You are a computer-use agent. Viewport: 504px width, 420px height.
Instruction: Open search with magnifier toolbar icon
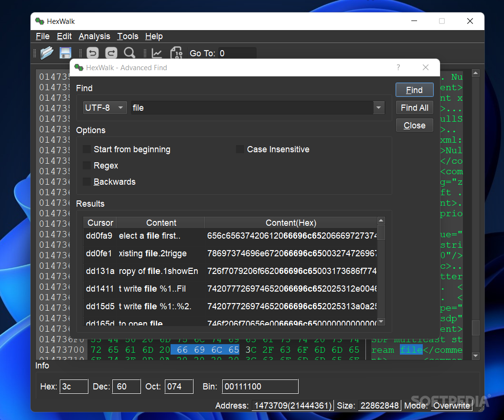(x=129, y=53)
